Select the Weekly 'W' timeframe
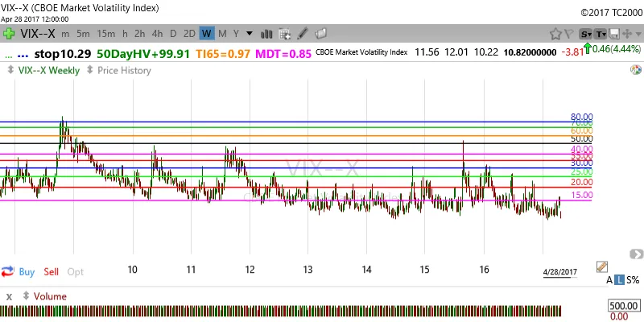644x322 pixels. point(207,34)
